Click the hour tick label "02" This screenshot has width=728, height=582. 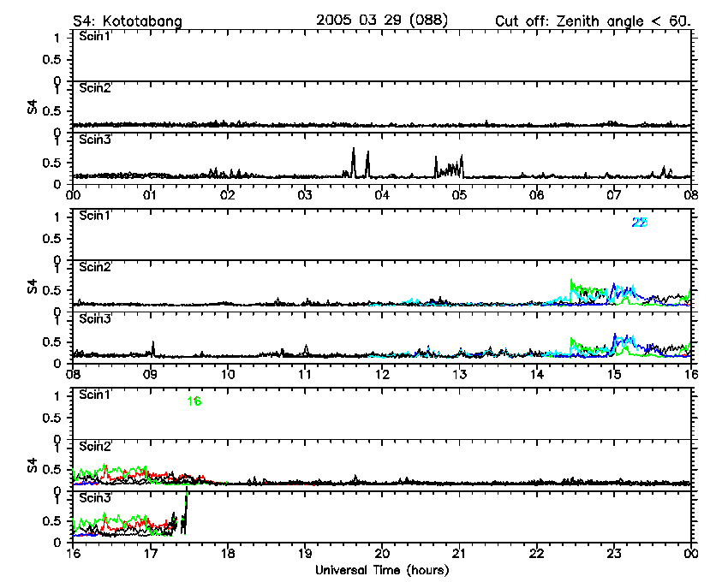[228, 195]
